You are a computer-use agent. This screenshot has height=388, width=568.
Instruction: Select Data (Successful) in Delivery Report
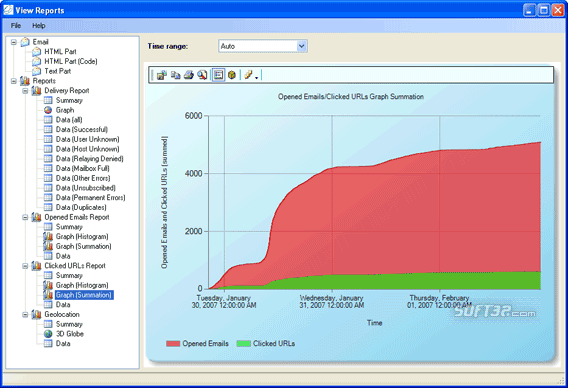pyautogui.click(x=82, y=129)
